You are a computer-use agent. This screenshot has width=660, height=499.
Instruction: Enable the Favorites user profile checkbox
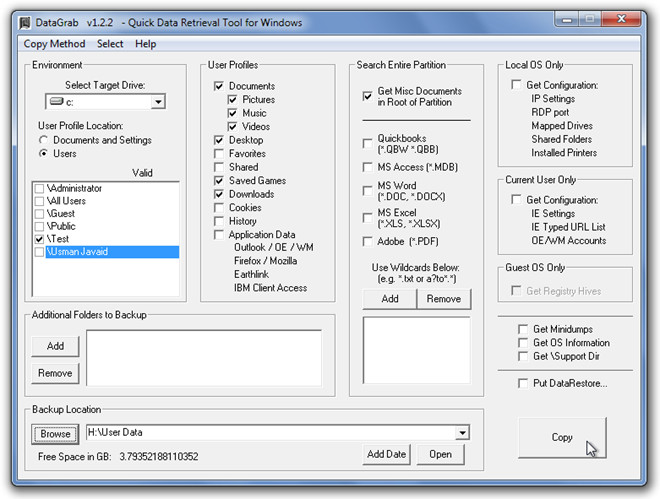click(219, 154)
